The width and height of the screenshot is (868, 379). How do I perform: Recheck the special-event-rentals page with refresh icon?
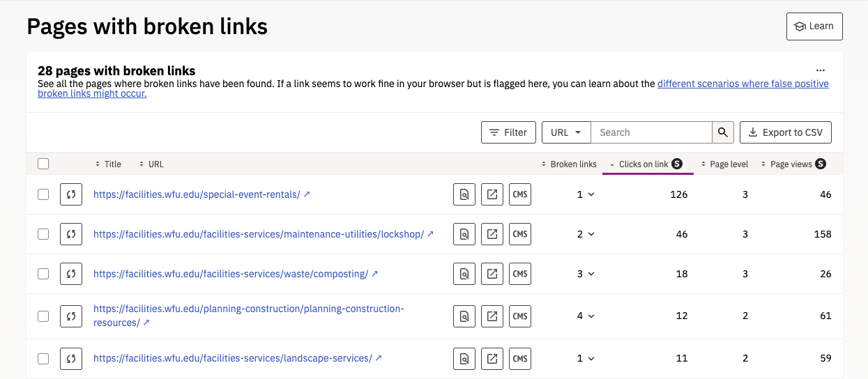click(x=71, y=194)
